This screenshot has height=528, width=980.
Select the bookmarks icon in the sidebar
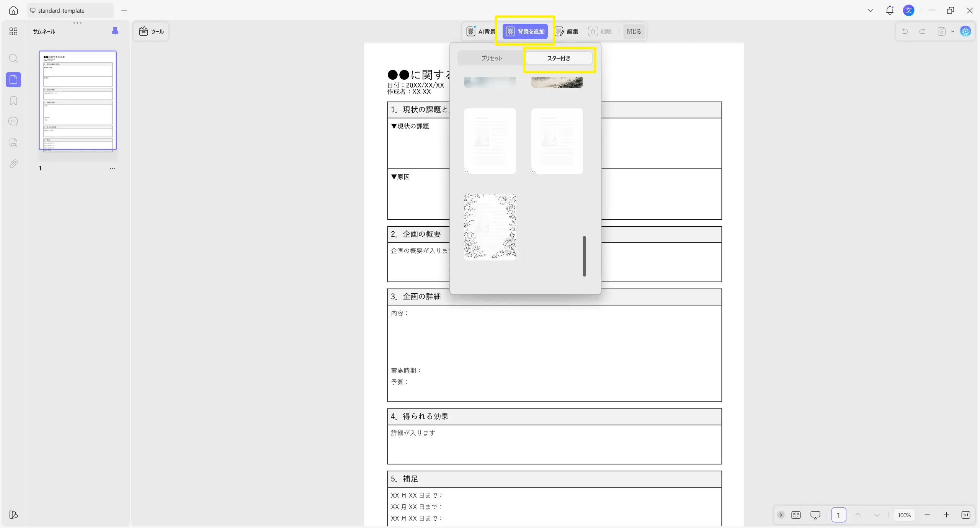(x=13, y=100)
